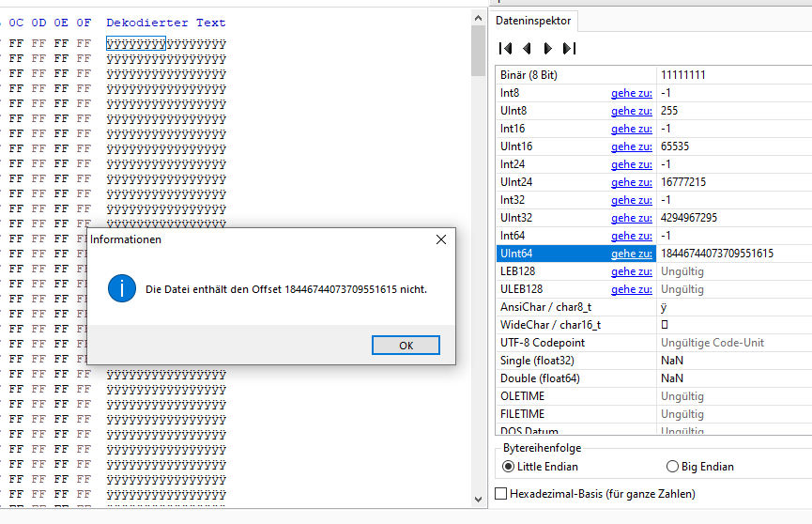Select the 'Single (float32)' row

(653, 361)
